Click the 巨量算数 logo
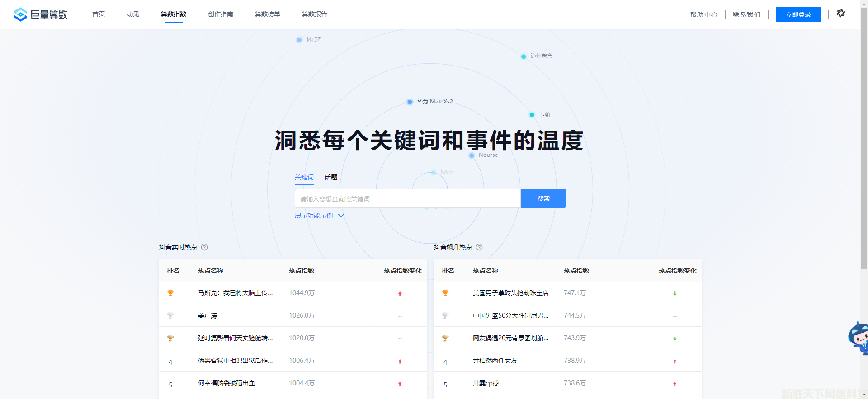Screen dimensions: 868x399 pos(41,14)
